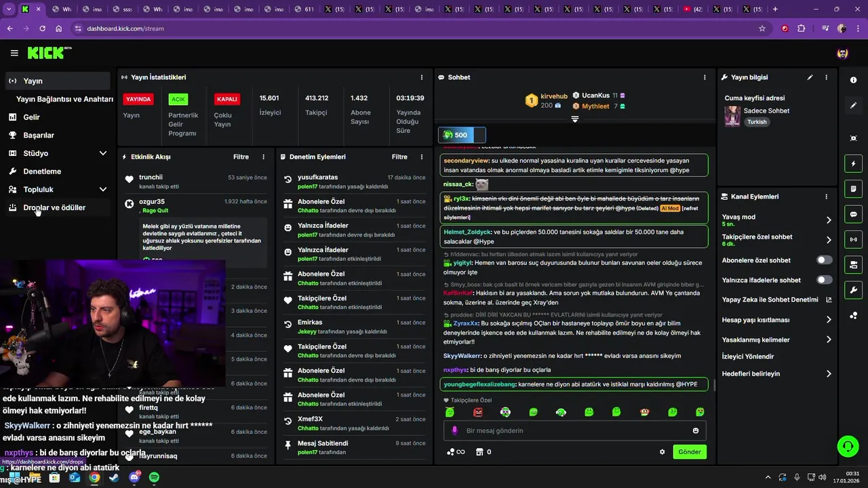Viewport: 868px width, 488px height.
Task: Click the purple microphone icon in chat input
Action: click(454, 430)
